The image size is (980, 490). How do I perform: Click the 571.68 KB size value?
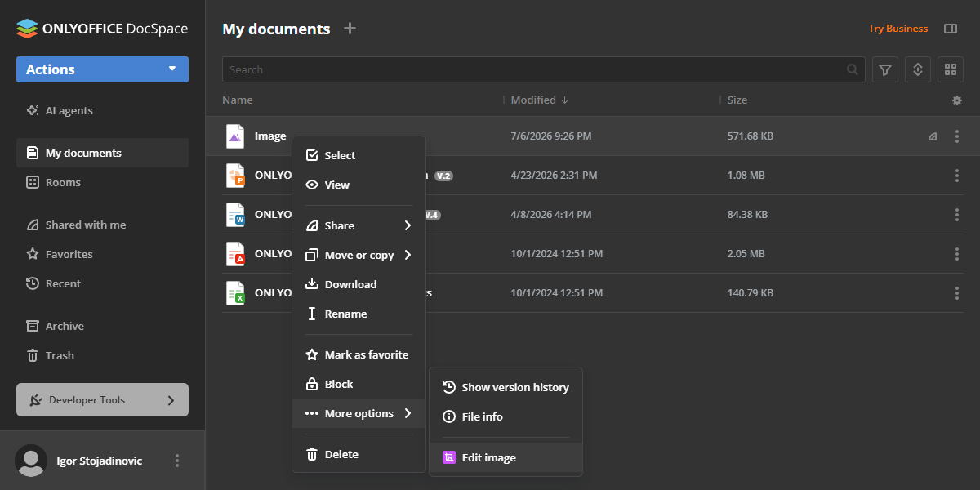[x=751, y=136]
